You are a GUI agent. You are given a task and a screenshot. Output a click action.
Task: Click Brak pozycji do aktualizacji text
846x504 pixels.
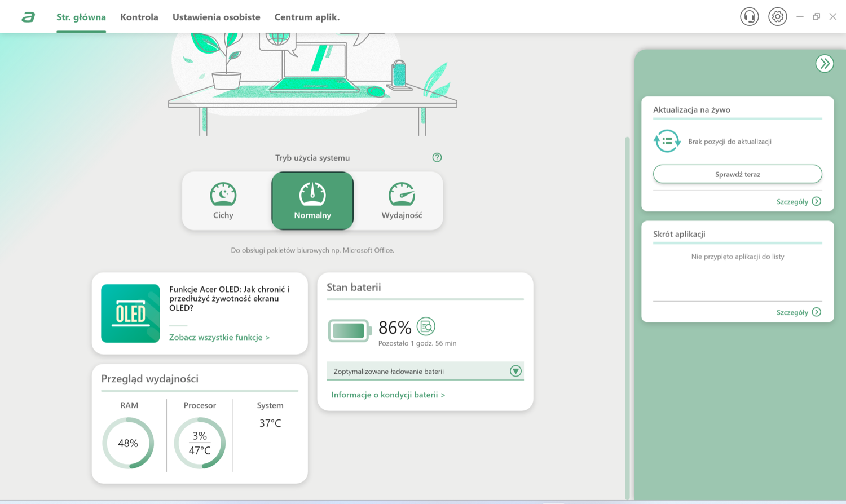point(730,142)
